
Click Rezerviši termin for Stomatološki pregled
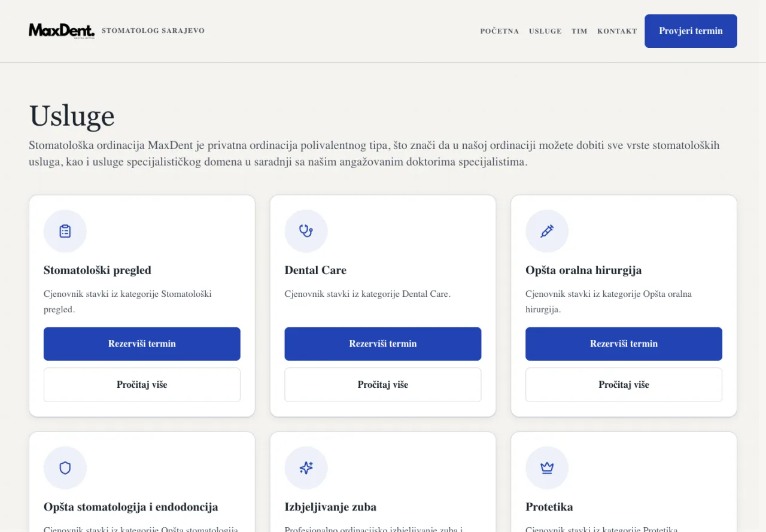142,343
